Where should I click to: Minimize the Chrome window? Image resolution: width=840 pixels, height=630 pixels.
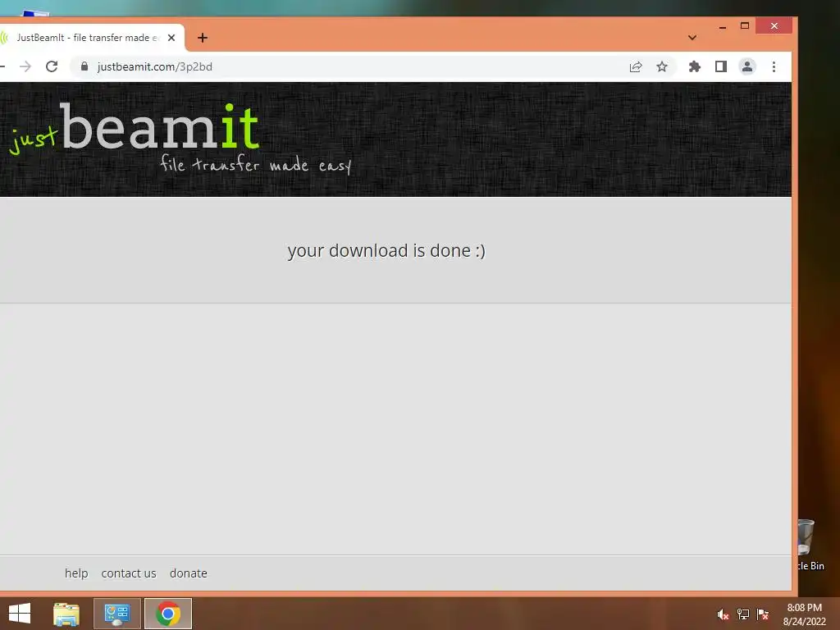coord(723,26)
